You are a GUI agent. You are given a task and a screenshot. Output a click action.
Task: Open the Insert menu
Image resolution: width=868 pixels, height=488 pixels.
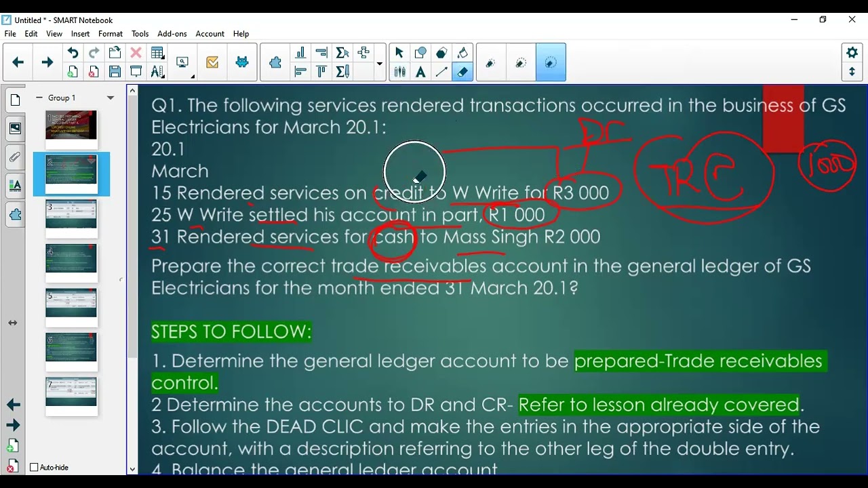tap(80, 34)
